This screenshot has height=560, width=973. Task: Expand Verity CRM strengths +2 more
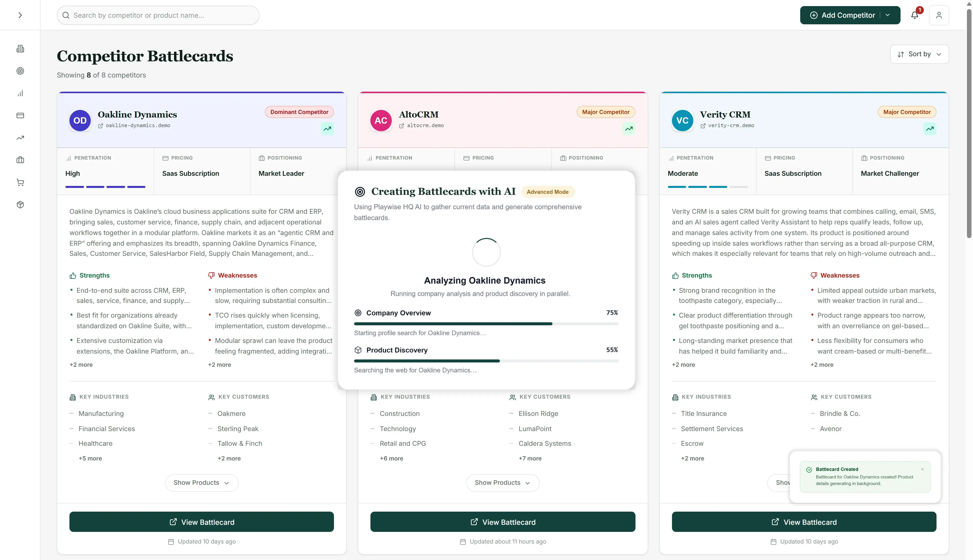(x=683, y=365)
